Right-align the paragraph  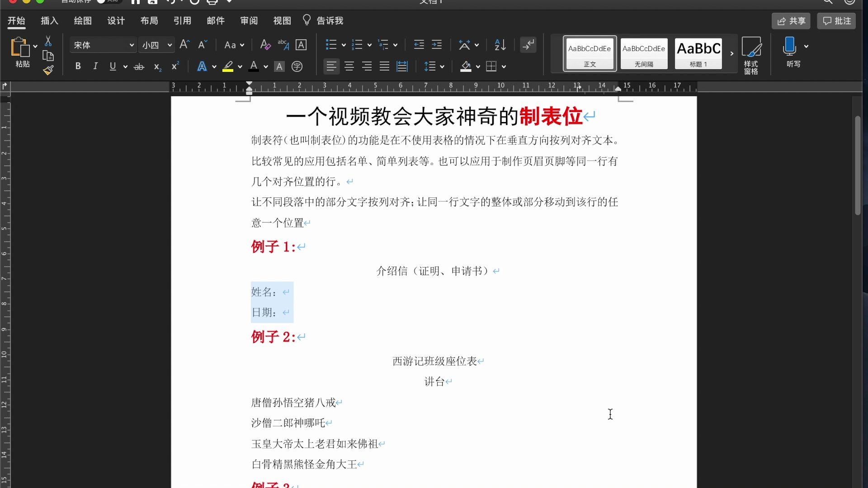(x=367, y=66)
